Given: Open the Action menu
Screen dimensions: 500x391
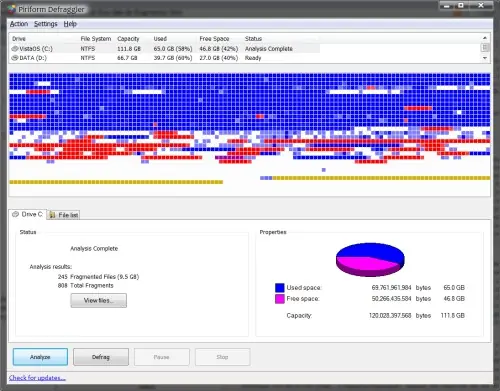Looking at the screenshot, I should (19, 24).
